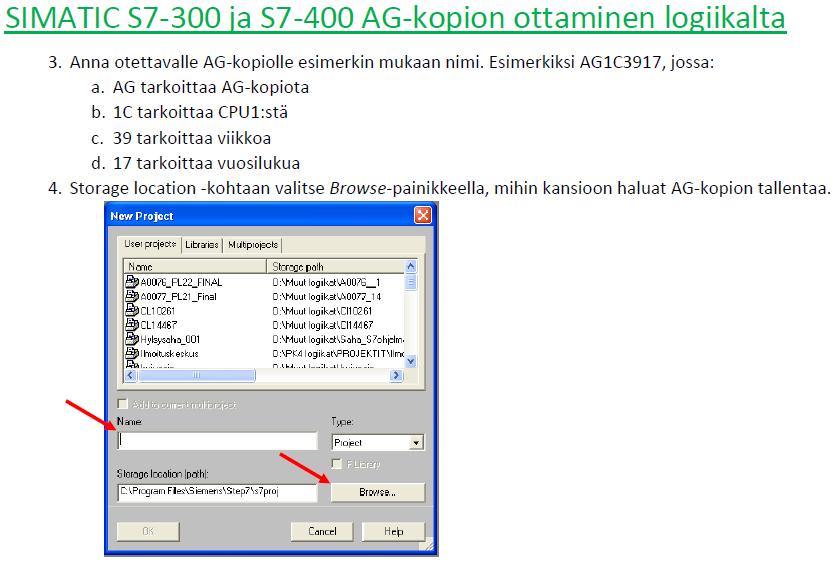Select project A0076_FL22_FINAL in the list
838x564 pixels.
coord(181,282)
